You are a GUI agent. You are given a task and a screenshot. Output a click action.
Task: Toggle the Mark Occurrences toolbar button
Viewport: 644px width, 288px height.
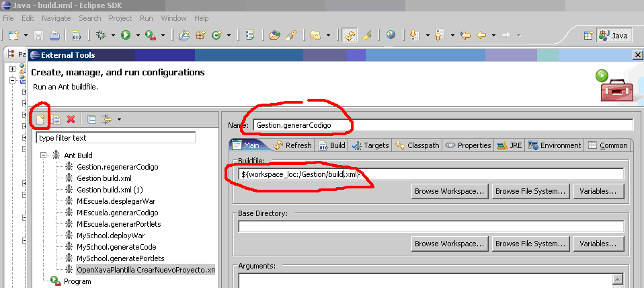(x=350, y=36)
